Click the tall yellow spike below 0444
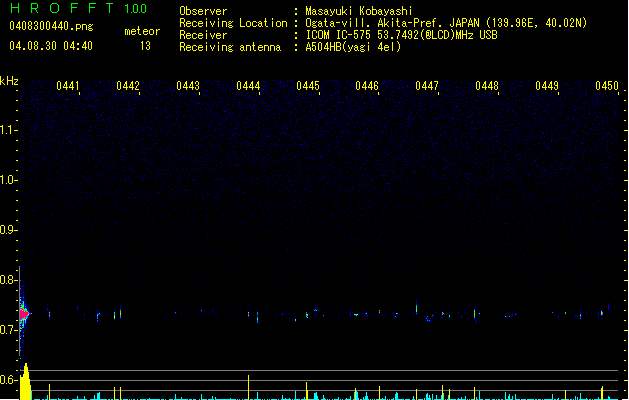This screenshot has width=629, height=400. (248, 387)
